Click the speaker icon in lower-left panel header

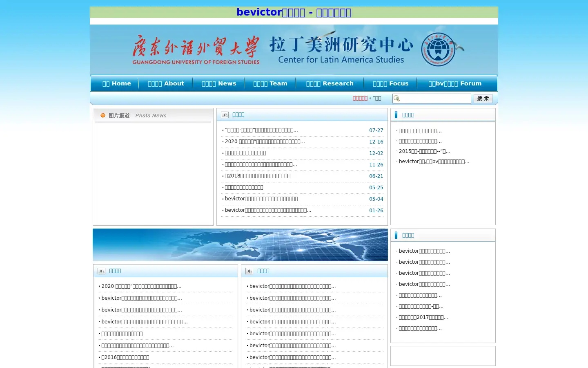(x=101, y=271)
